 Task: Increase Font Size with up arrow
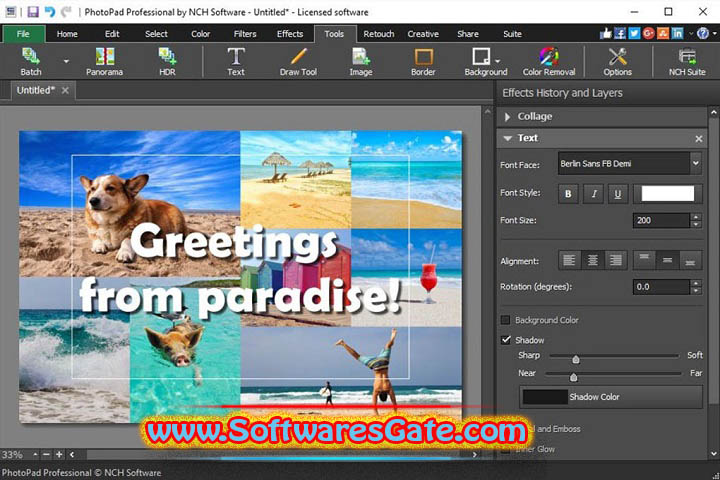tap(696, 217)
